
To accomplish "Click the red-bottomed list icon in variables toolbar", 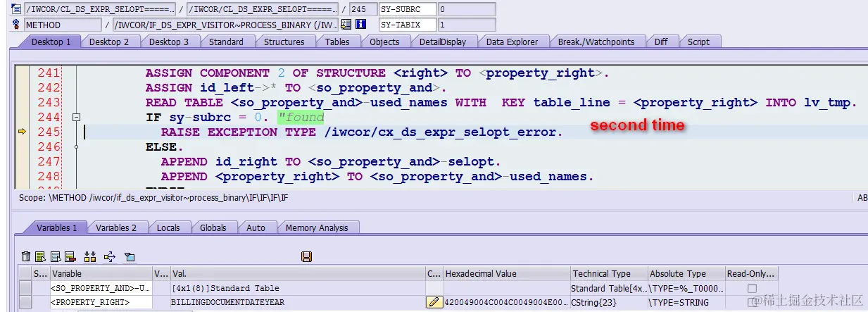I will coord(70,257).
